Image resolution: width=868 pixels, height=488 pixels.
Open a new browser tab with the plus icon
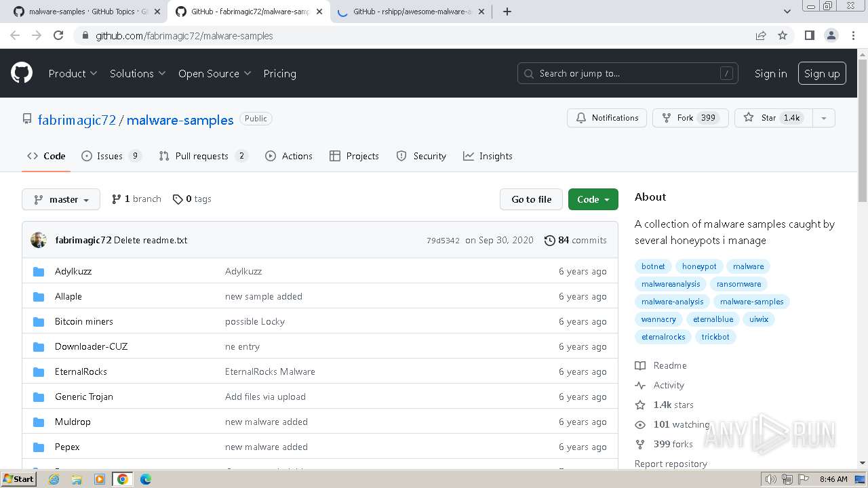pos(507,12)
